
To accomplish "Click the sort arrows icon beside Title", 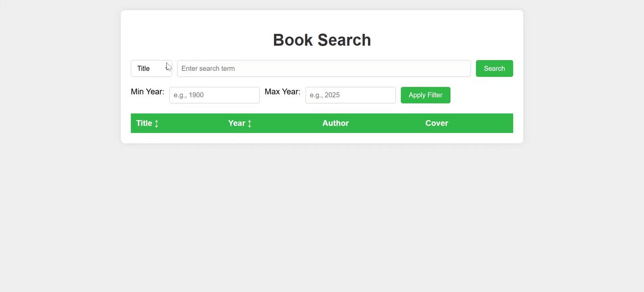I will [156, 124].
